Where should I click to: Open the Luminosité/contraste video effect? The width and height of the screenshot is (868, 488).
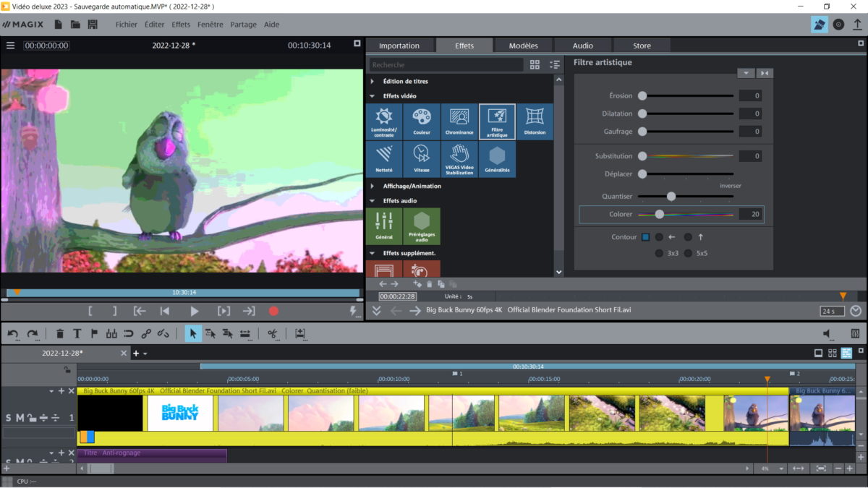click(x=384, y=121)
